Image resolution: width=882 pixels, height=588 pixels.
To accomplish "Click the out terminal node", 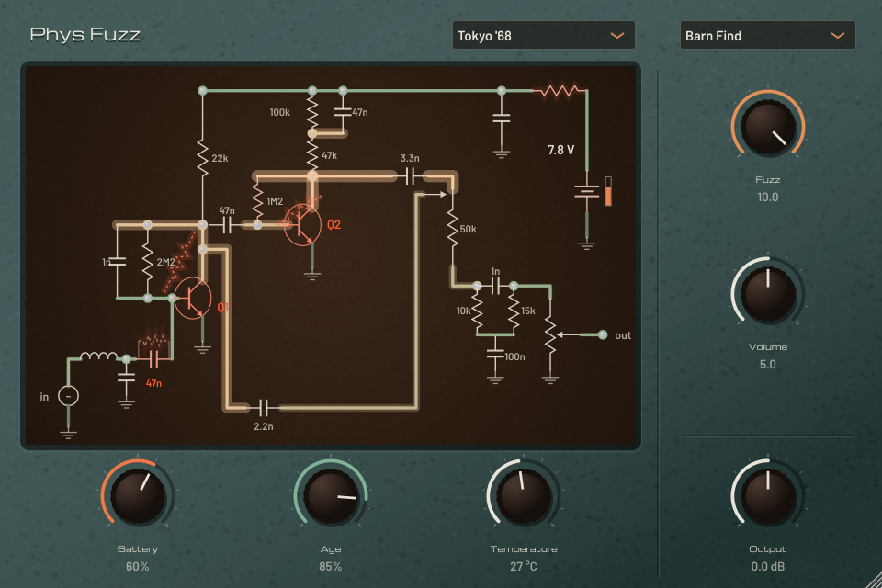I will pos(603,334).
